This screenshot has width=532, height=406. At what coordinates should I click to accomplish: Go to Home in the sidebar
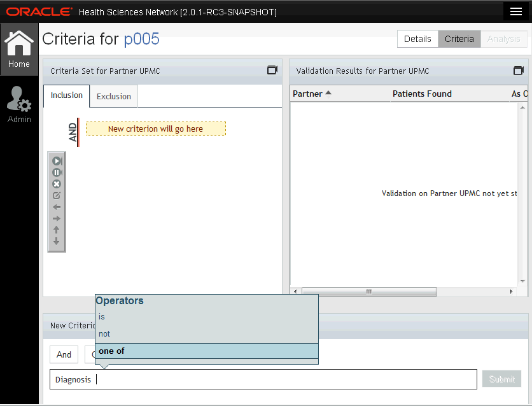19,50
